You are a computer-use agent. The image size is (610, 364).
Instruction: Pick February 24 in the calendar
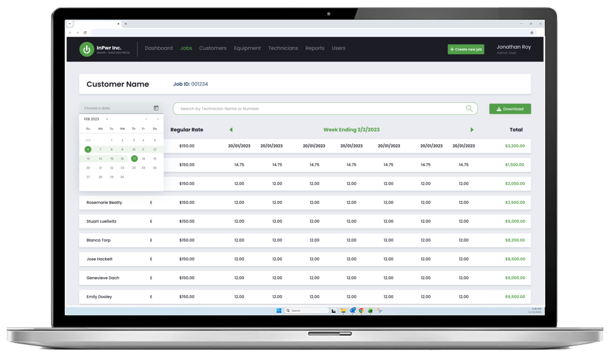pyautogui.click(x=133, y=168)
